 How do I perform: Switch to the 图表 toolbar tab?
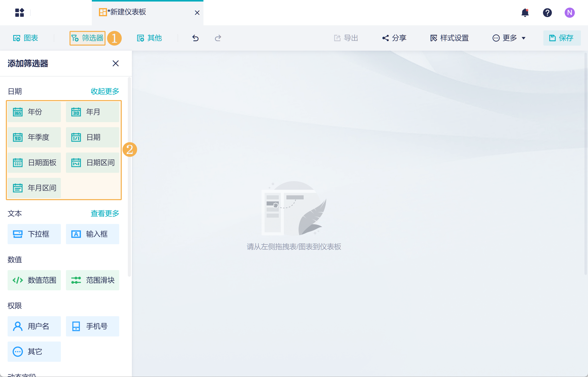(26, 38)
